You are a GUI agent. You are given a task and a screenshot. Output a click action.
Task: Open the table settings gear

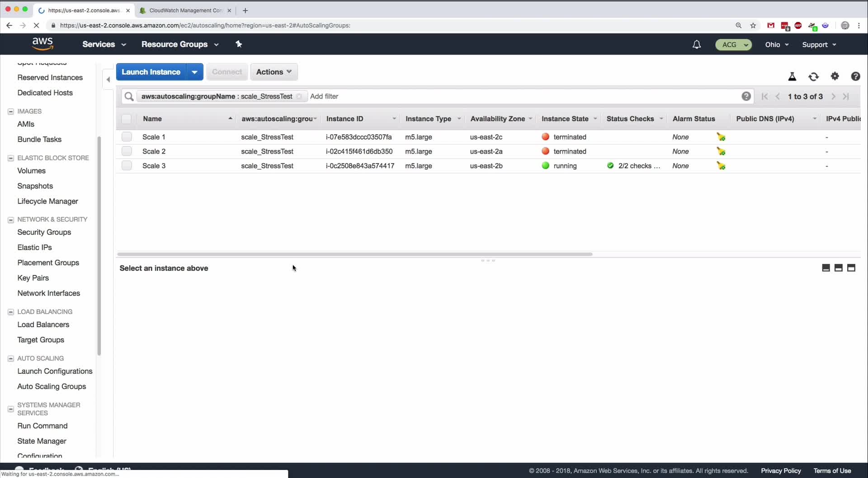(x=835, y=76)
